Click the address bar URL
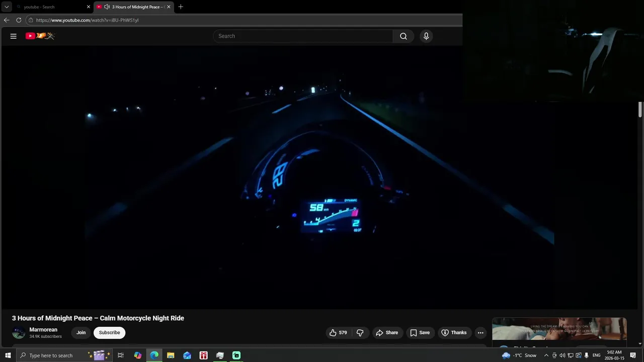Viewport: 644px width, 362px height. (x=87, y=20)
